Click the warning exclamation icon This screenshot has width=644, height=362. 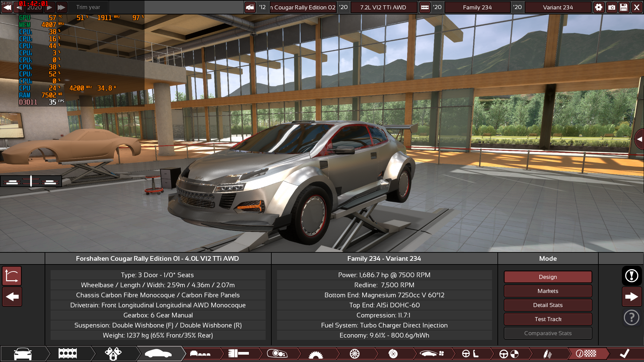(x=632, y=276)
